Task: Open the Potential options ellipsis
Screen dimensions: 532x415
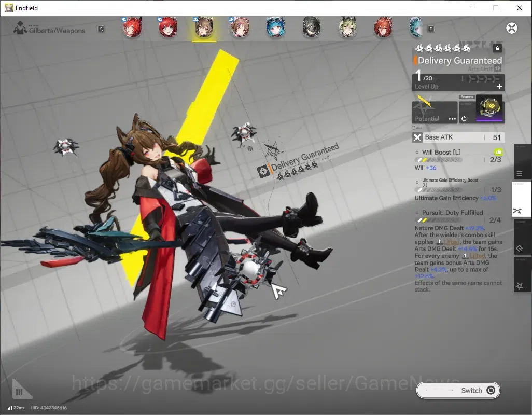Action: point(452,119)
